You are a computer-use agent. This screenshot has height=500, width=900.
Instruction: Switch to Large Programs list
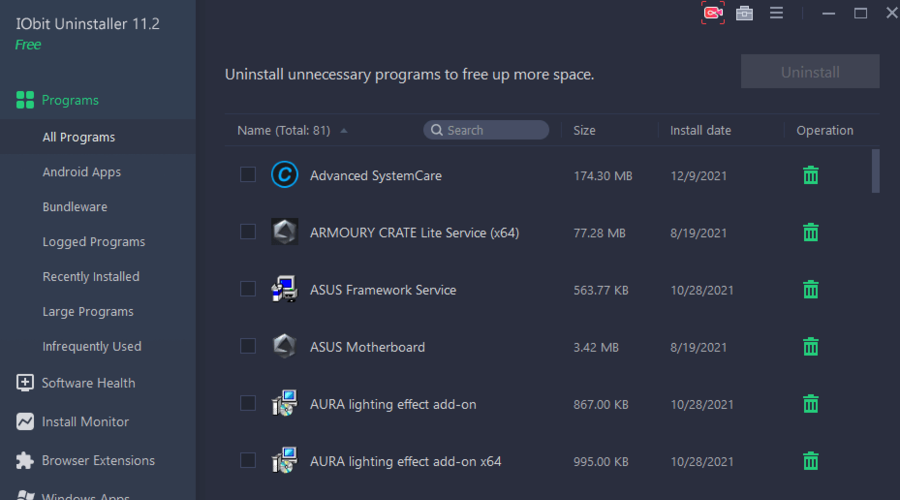(x=88, y=312)
